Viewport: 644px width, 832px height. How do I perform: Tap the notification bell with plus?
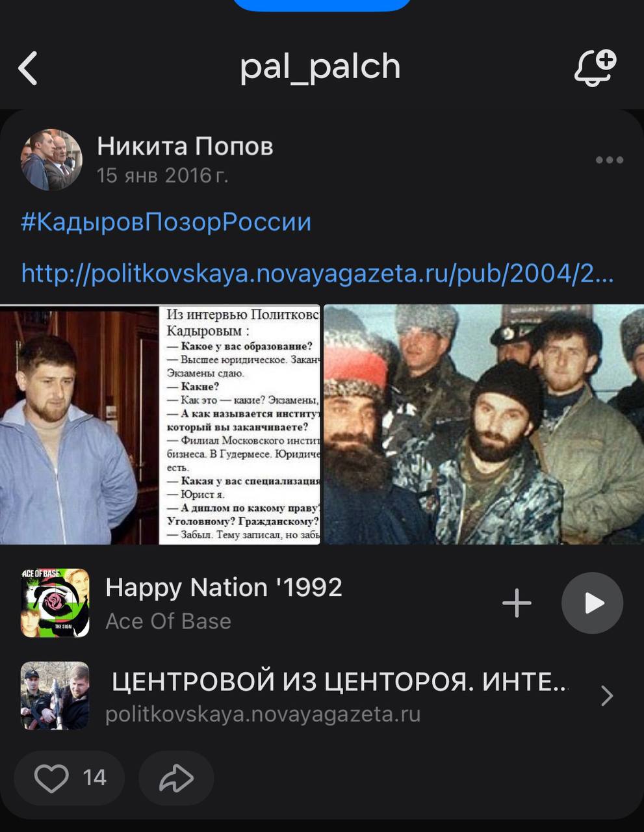click(x=595, y=68)
